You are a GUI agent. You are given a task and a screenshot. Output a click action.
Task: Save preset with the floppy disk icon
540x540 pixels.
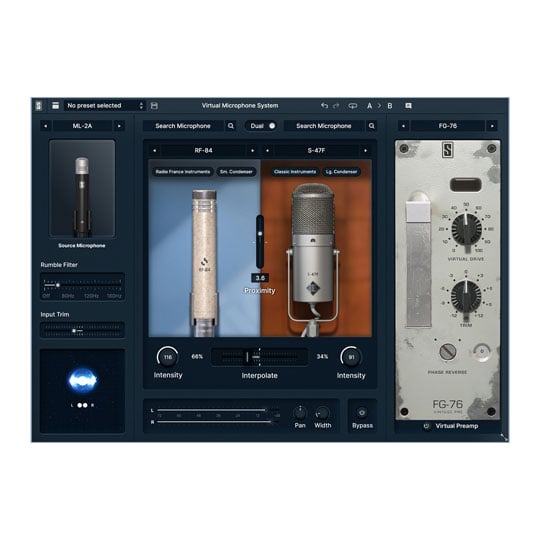tap(154, 106)
